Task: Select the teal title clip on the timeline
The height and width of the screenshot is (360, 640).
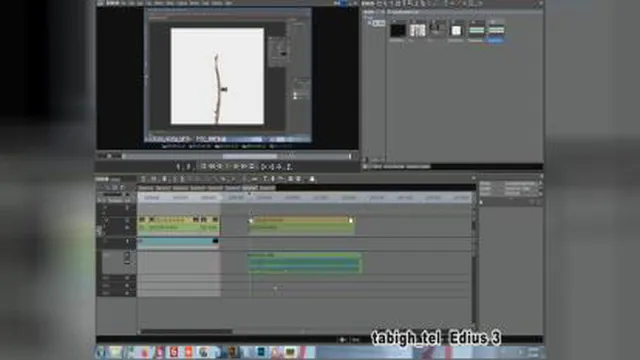Action: click(178, 242)
